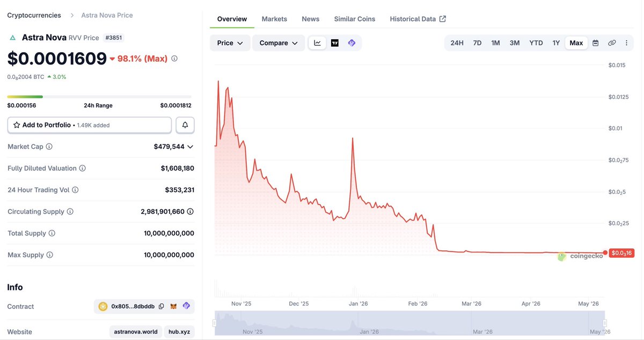Select the YTD time range

536,43
